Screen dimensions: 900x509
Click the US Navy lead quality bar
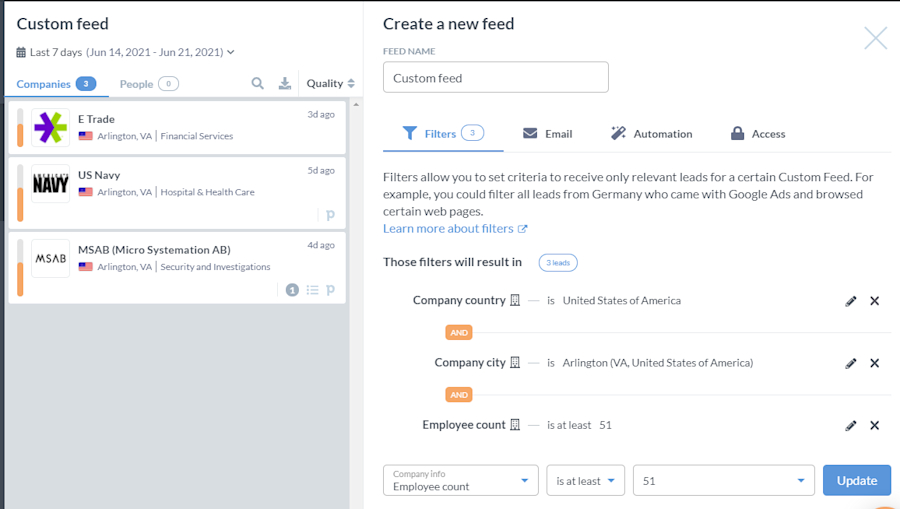20,193
